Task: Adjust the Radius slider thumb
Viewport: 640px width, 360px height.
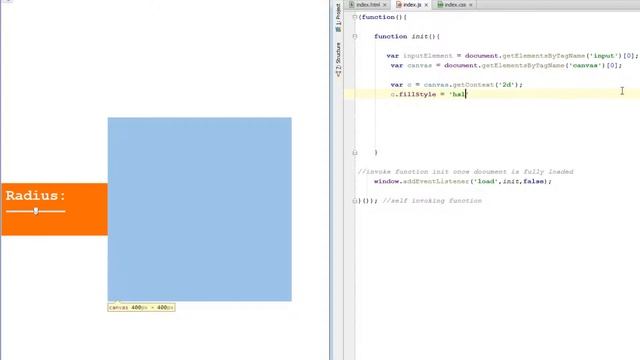Action: [36, 211]
